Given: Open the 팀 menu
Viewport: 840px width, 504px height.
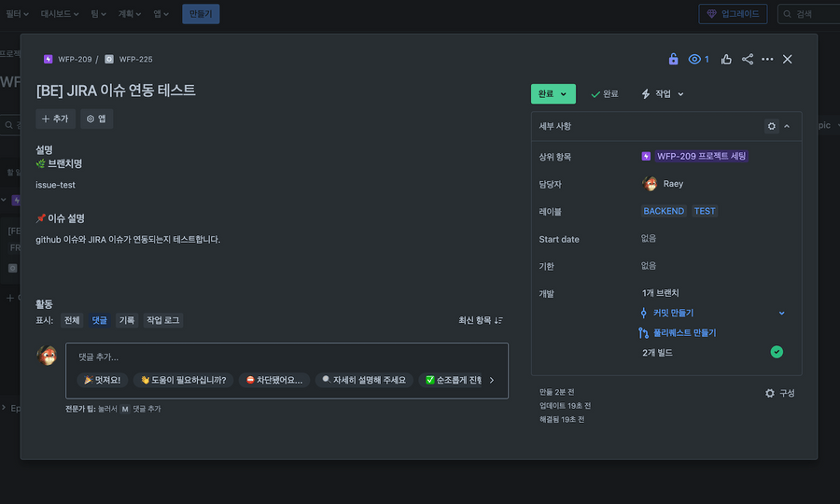Looking at the screenshot, I should [99, 14].
